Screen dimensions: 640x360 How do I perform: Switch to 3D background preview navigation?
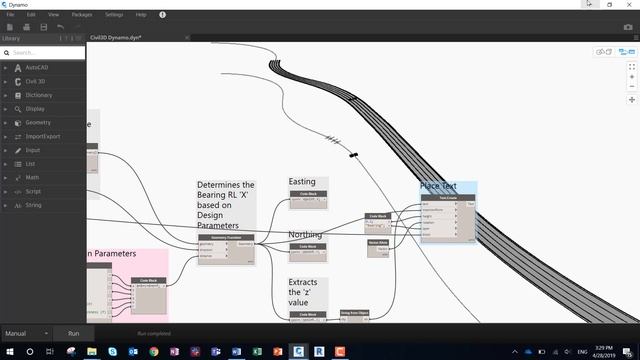604,52
